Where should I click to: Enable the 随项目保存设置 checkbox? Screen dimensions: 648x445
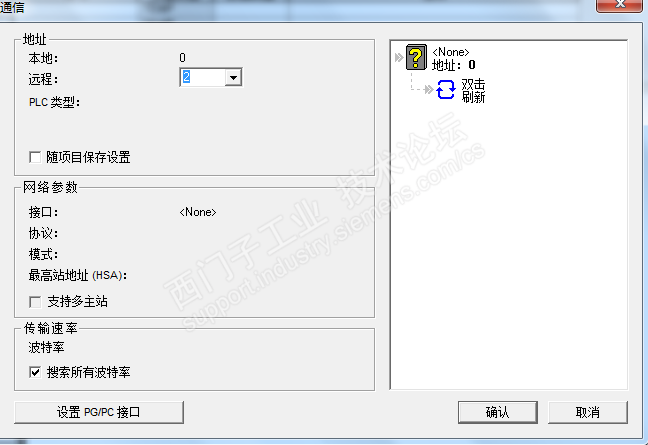point(36,157)
